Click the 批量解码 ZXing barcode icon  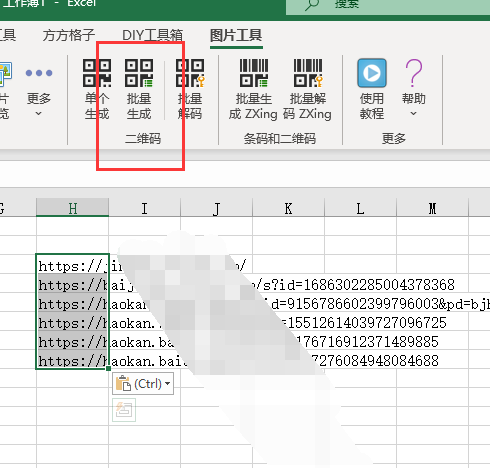coord(308,73)
